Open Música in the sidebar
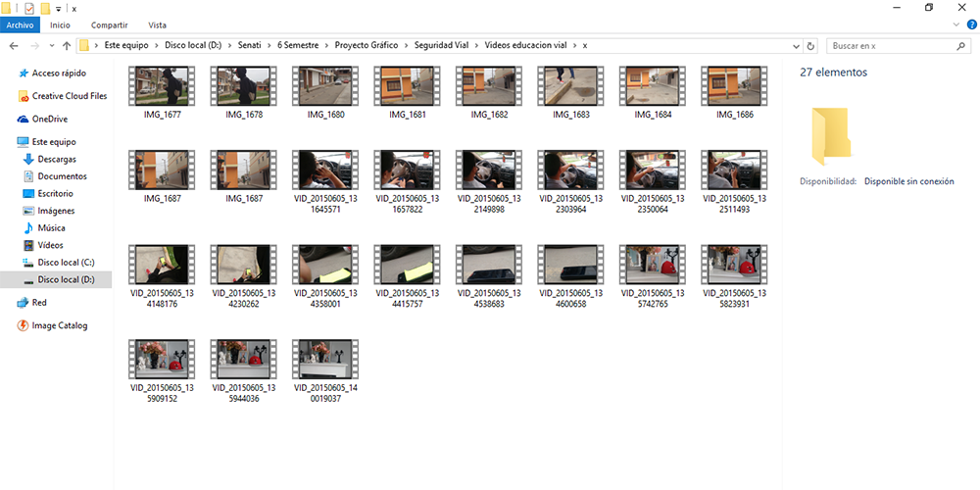The image size is (980, 490). pyautogui.click(x=44, y=228)
